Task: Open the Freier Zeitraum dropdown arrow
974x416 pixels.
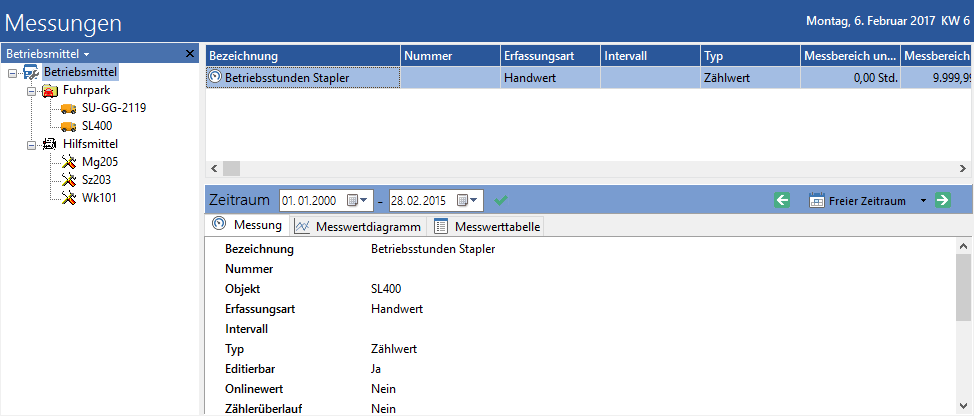Action: tap(923, 201)
